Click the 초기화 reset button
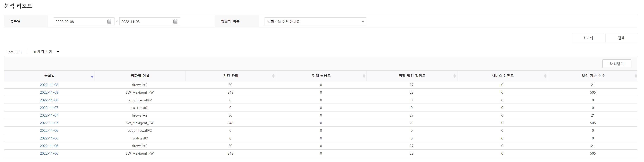Image resolution: width=644 pixels, height=162 pixels. [588, 38]
